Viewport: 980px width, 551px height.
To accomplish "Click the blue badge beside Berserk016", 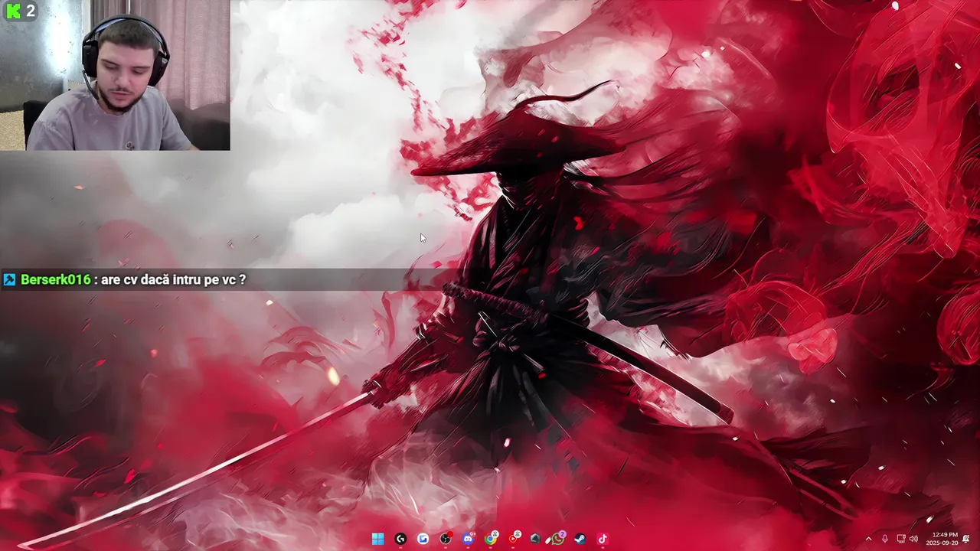I will coord(9,280).
